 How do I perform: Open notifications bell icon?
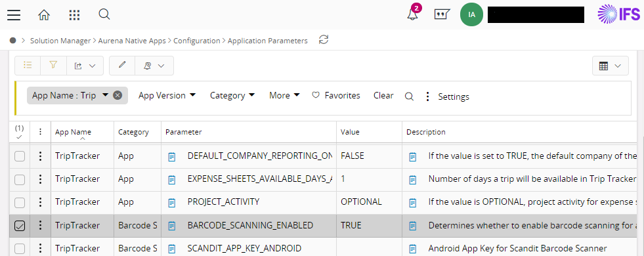(x=412, y=14)
